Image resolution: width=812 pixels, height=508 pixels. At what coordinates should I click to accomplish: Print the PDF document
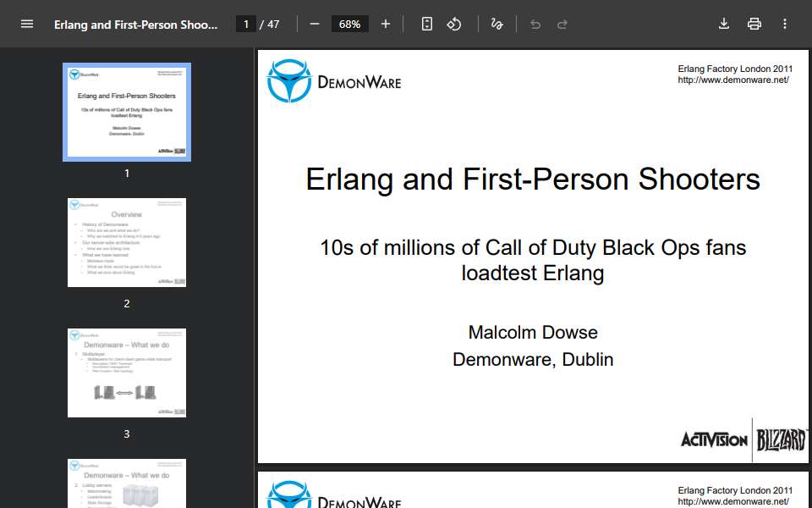coord(754,24)
